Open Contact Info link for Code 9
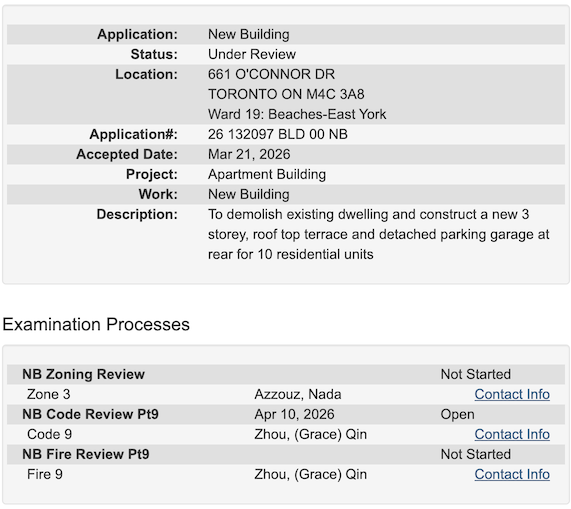The width and height of the screenshot is (571, 509). 512,434
